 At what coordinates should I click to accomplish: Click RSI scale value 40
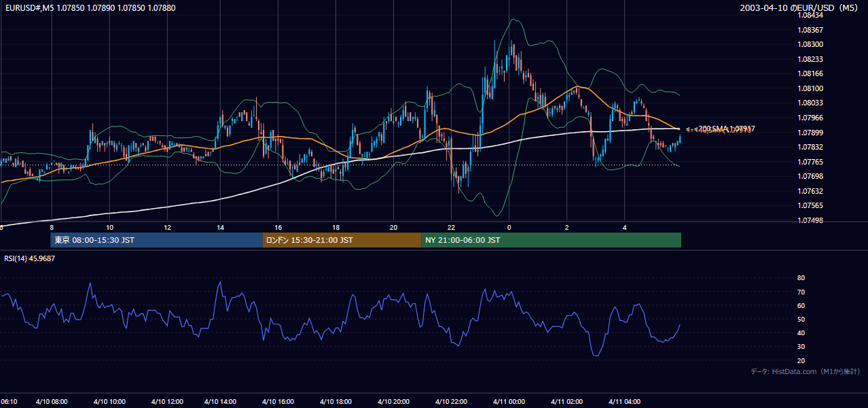click(x=801, y=333)
